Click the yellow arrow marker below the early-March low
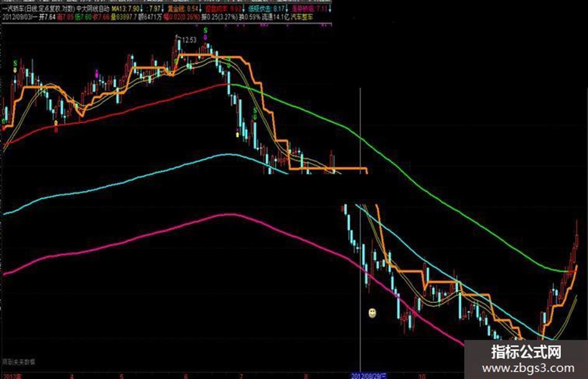 point(56,123)
